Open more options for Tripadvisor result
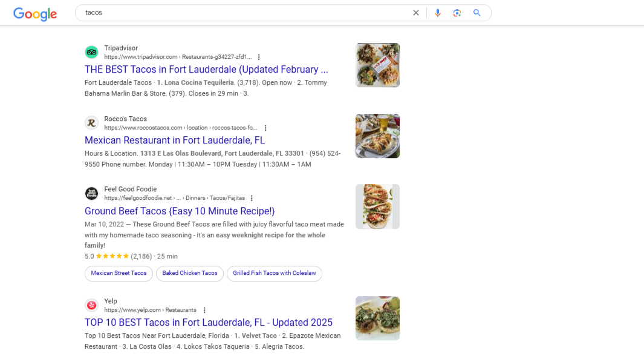 point(259,57)
